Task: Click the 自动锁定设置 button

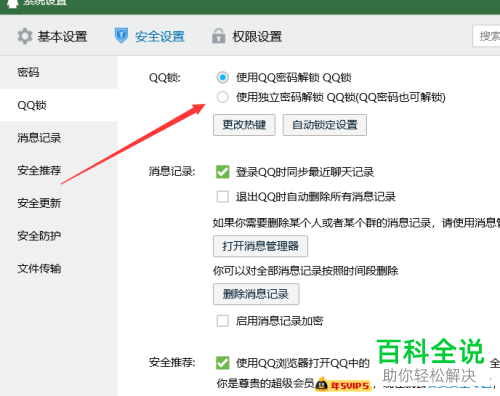Action: pos(325,125)
